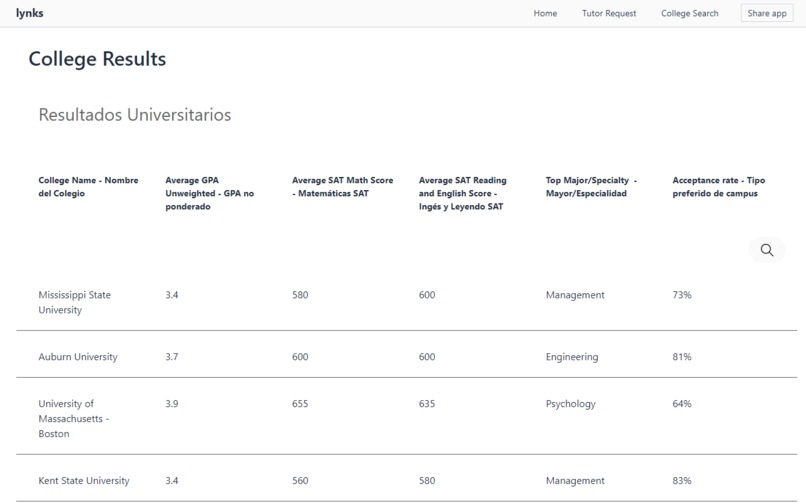The height and width of the screenshot is (504, 806).
Task: Click the 64% acceptance rate cell
Action: 682,404
